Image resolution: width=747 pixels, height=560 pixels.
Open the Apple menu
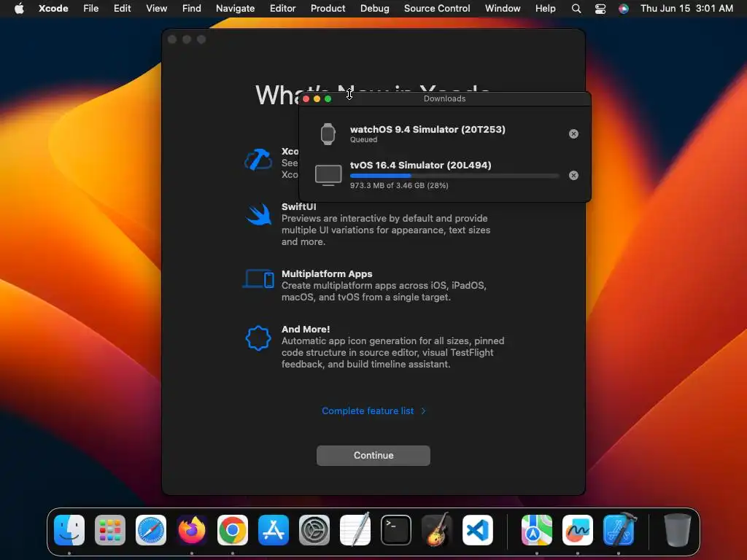click(x=19, y=8)
